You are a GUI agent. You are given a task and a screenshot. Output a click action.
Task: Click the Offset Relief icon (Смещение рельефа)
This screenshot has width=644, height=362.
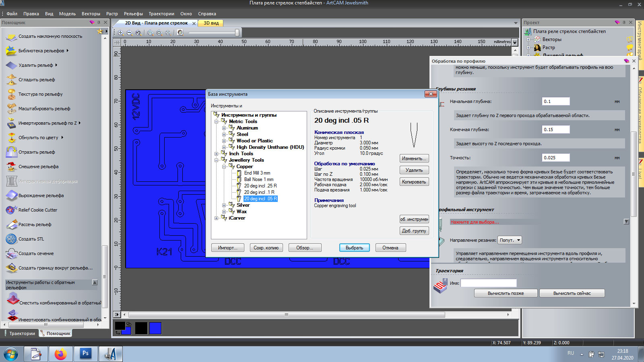(11, 167)
